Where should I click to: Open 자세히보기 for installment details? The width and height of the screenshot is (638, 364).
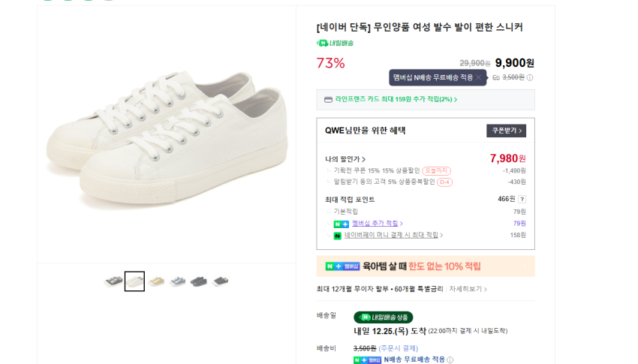click(x=468, y=289)
